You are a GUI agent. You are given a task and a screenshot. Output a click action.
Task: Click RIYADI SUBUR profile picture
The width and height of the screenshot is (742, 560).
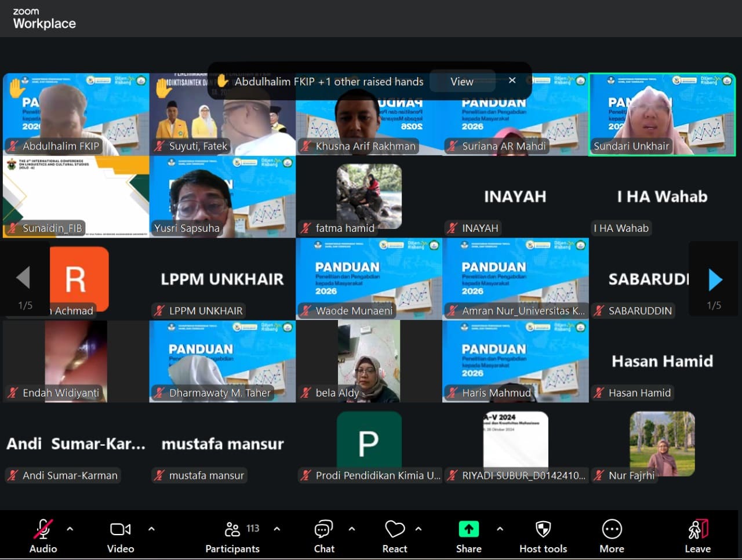click(516, 443)
